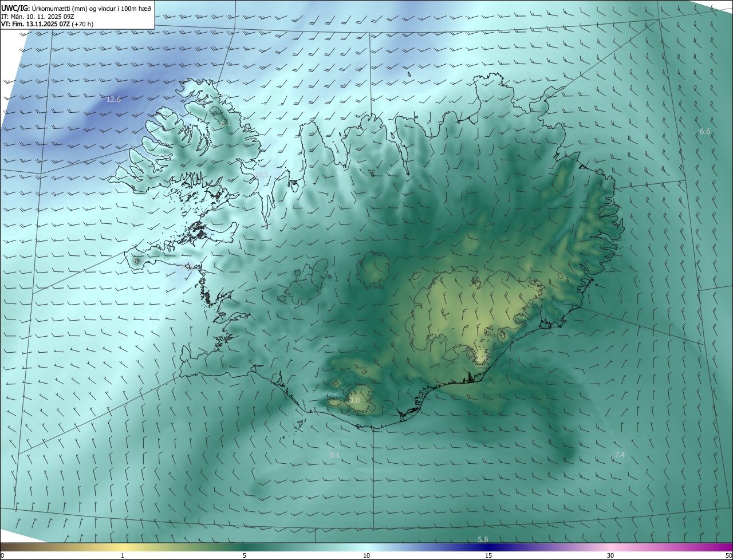Screen dimensions: 733x560
Task: Click the 6.6 value off the east coast
Action: (705, 132)
